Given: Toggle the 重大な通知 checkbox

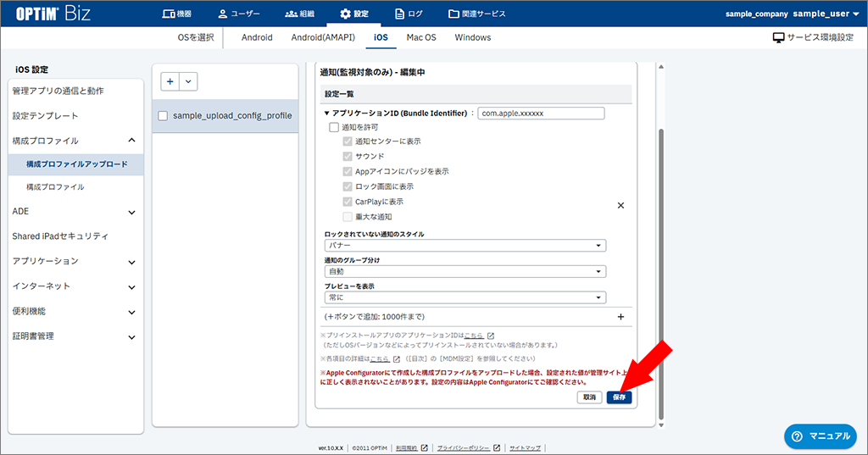Looking at the screenshot, I should coord(348,217).
